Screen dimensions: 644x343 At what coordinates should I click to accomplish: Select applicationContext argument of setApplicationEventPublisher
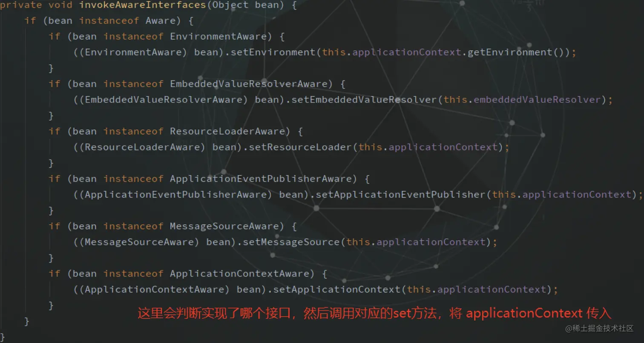point(577,194)
